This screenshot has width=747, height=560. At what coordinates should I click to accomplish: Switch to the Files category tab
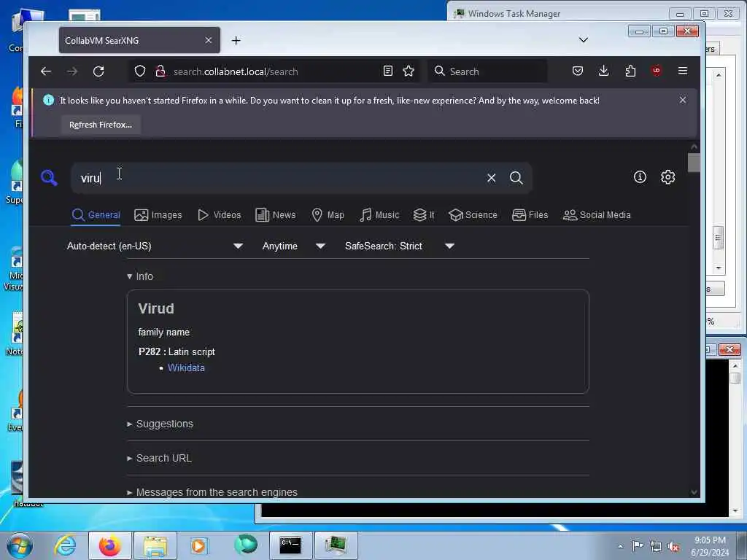click(x=530, y=215)
